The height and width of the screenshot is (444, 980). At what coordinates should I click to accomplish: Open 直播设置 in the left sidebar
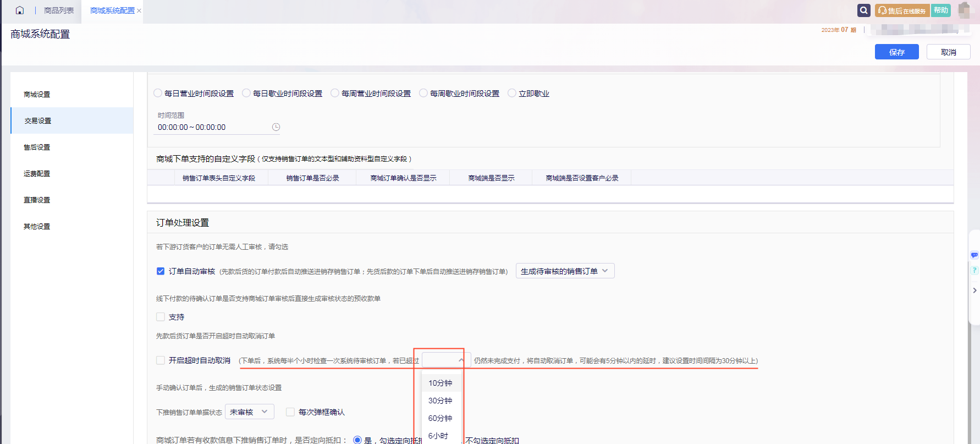pos(72,200)
